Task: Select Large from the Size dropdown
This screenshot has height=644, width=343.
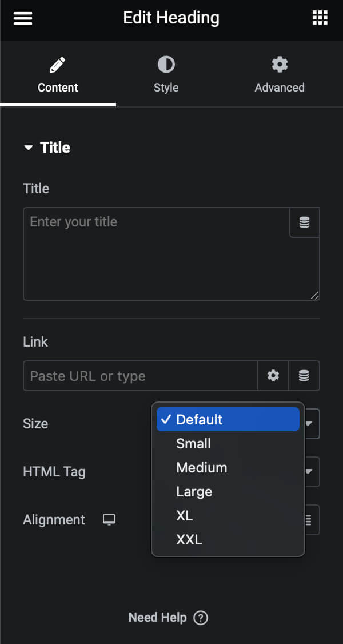Action: coord(194,491)
